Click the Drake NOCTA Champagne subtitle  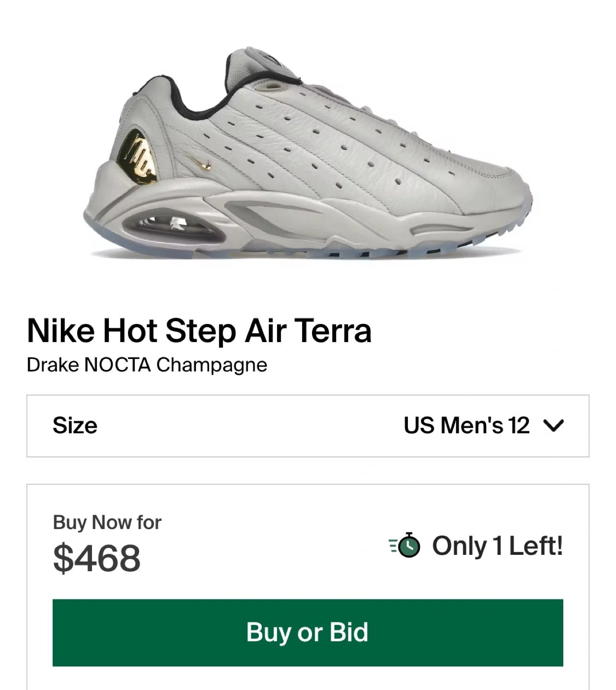147,365
